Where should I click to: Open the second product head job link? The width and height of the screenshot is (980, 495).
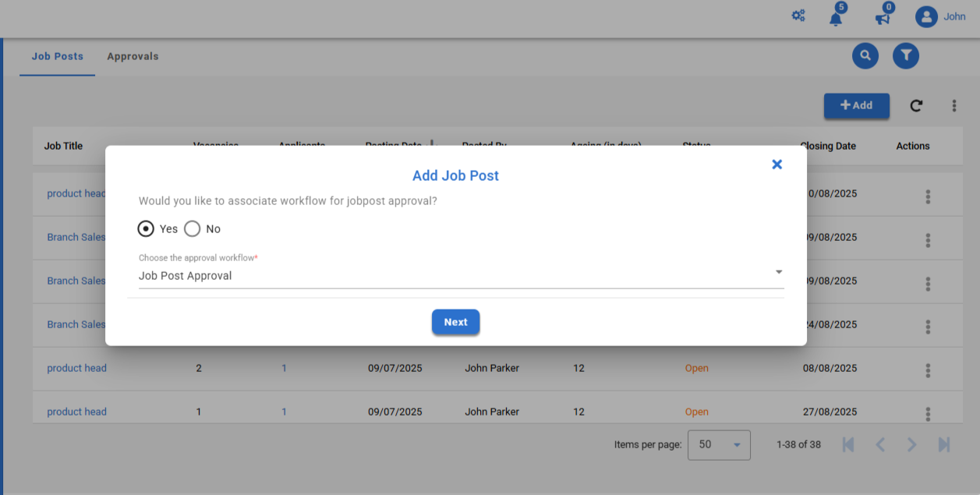(76, 368)
